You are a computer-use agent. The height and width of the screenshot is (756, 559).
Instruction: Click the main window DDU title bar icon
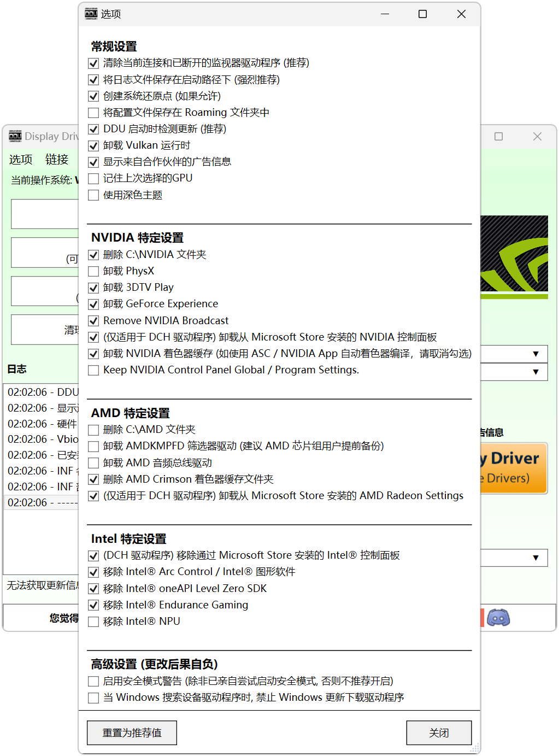click(15, 136)
